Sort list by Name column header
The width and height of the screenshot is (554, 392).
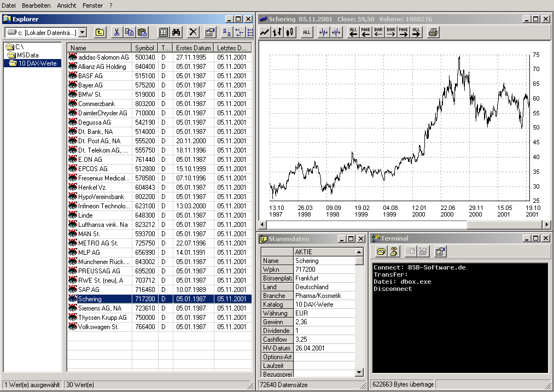pyautogui.click(x=100, y=48)
